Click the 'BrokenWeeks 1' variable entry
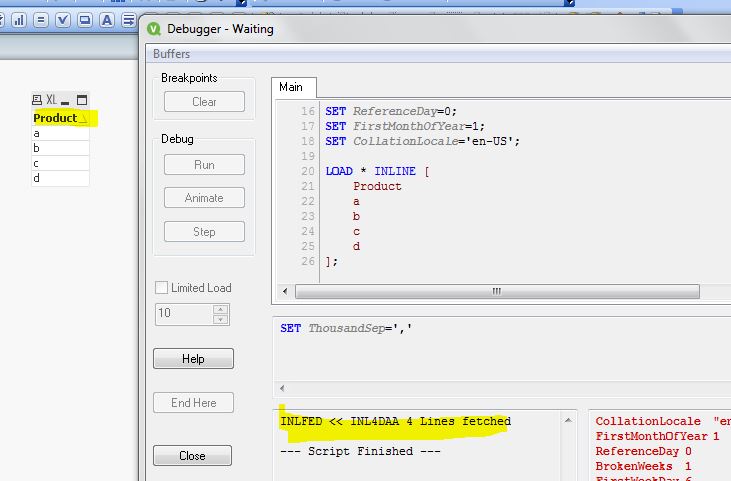This screenshot has width=731, height=481. pos(643,466)
